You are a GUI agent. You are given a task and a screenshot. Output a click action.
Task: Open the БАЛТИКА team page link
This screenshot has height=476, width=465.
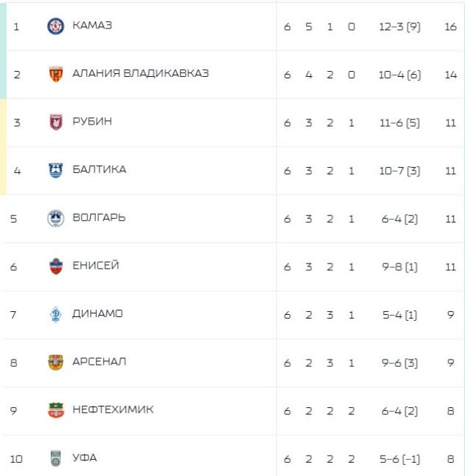(99, 170)
